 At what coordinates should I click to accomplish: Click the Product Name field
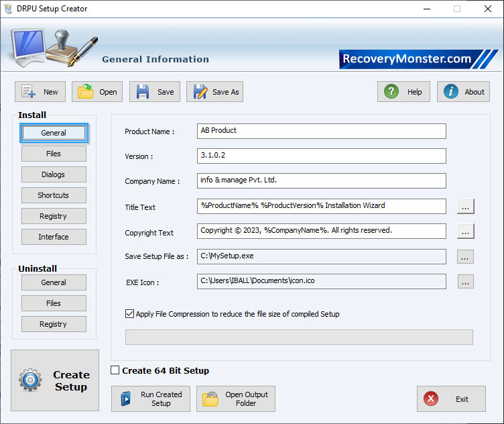coord(322,131)
